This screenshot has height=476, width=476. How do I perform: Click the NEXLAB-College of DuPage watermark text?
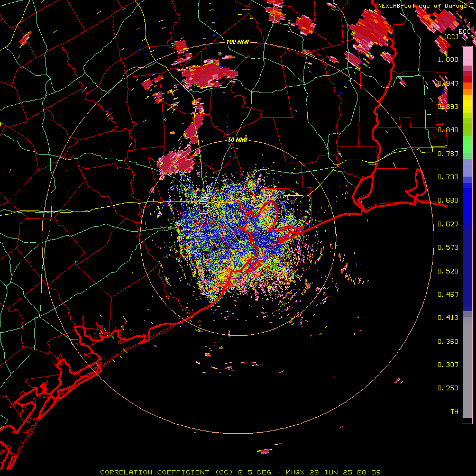[x=422, y=6]
